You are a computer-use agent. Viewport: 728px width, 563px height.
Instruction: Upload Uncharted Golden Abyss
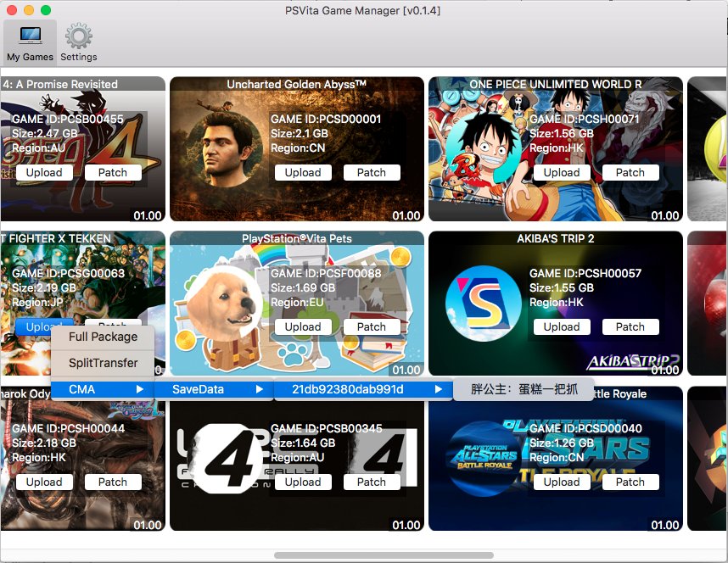[x=303, y=172]
